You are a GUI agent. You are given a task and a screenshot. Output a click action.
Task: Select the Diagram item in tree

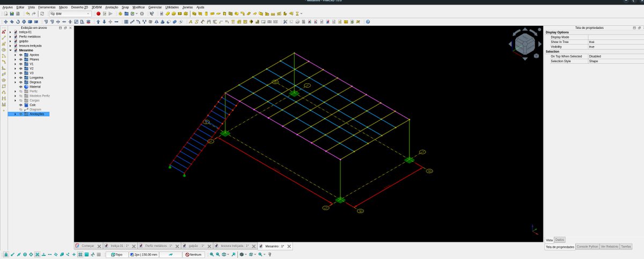(x=35, y=110)
